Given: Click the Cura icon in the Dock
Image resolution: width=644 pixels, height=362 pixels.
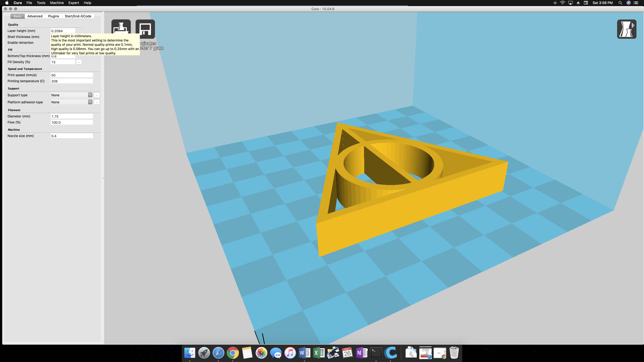Looking at the screenshot, I should tap(391, 353).
